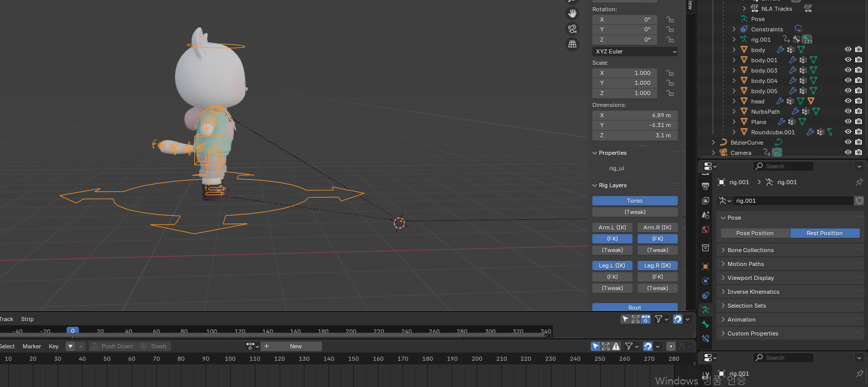Open the Scene properties tab
This screenshot has height=387, width=868.
click(706, 215)
